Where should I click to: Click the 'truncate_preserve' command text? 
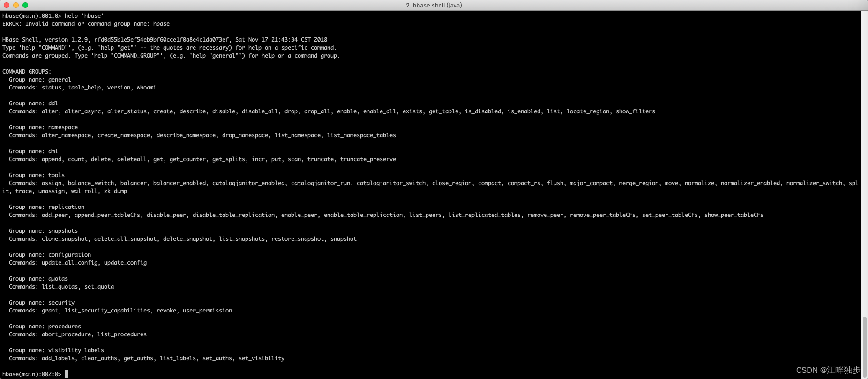click(368, 159)
